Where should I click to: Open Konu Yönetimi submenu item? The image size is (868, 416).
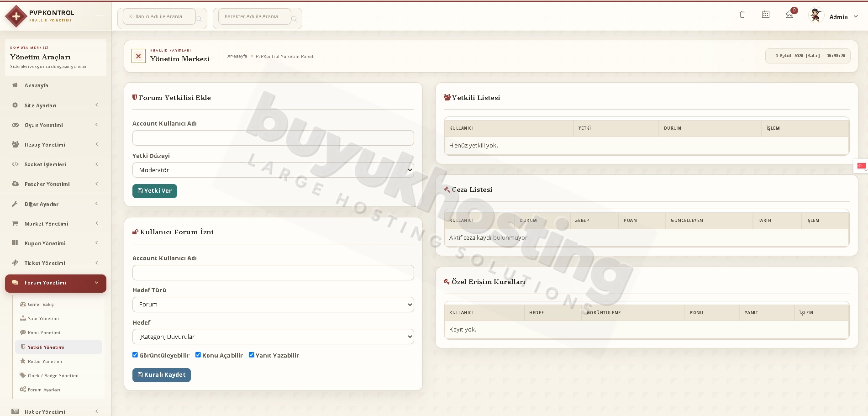58,332
